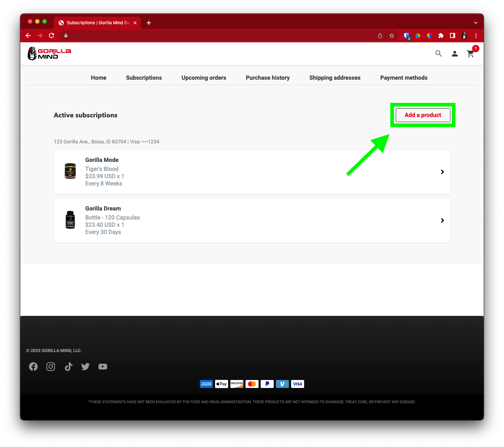Open YouTube from the footer icon
This screenshot has height=447, width=504.
point(103,367)
